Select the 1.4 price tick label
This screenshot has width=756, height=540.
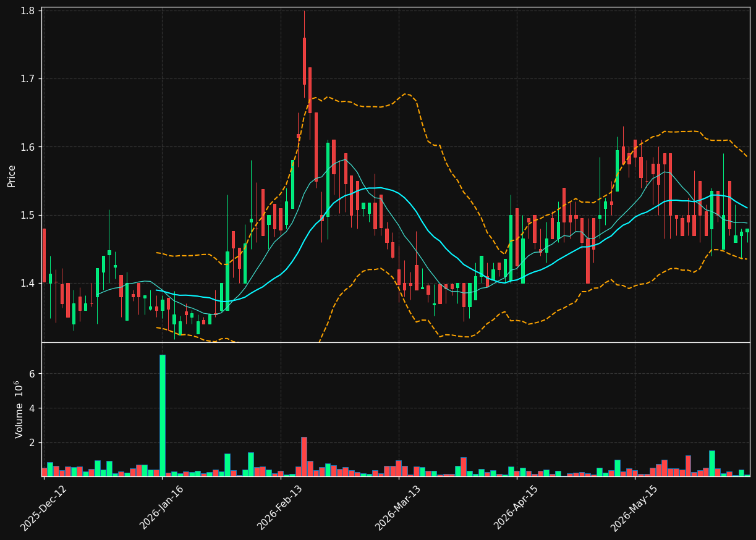pyautogui.click(x=28, y=284)
